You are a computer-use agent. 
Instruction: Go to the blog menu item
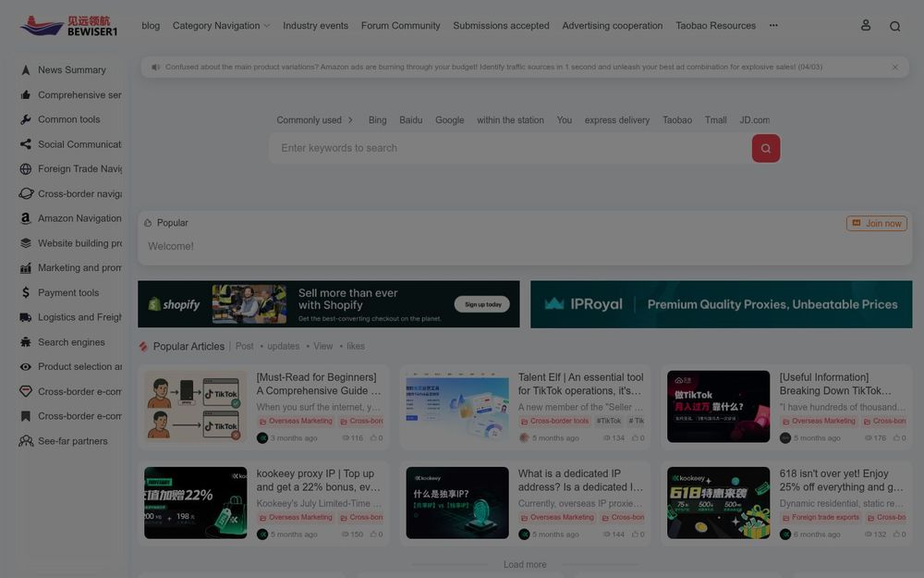click(x=151, y=26)
